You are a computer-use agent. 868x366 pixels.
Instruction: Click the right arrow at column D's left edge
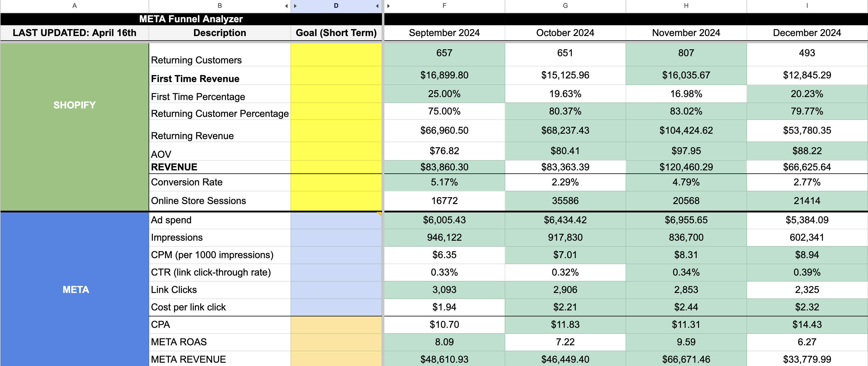pyautogui.click(x=295, y=6)
